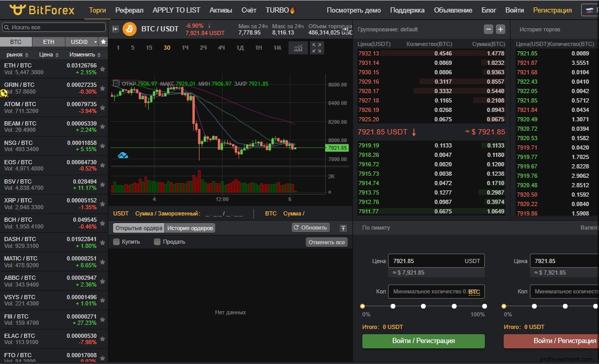Click the Искать все search field
The image size is (599, 364).
pos(54,28)
